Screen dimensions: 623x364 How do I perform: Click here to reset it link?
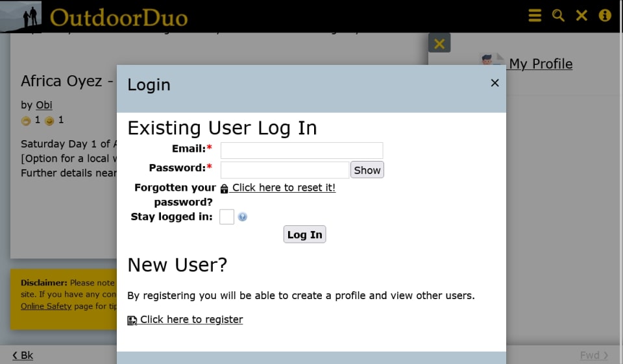point(284,188)
